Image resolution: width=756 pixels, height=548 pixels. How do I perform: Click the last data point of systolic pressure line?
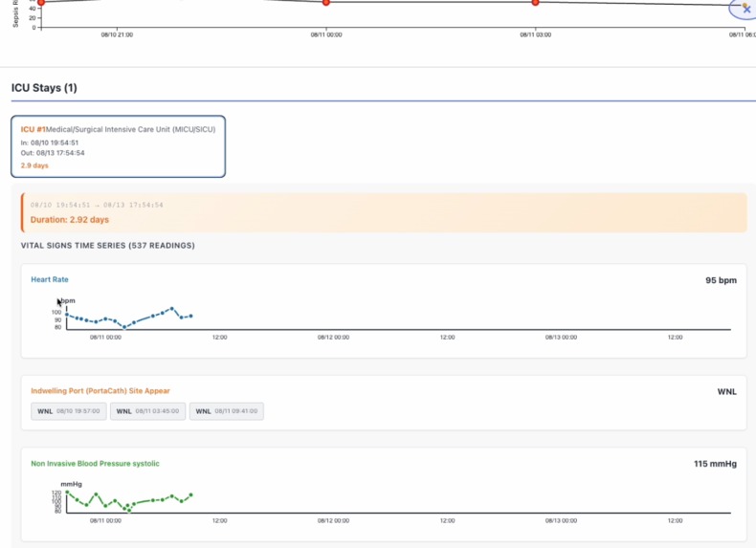tap(191, 495)
